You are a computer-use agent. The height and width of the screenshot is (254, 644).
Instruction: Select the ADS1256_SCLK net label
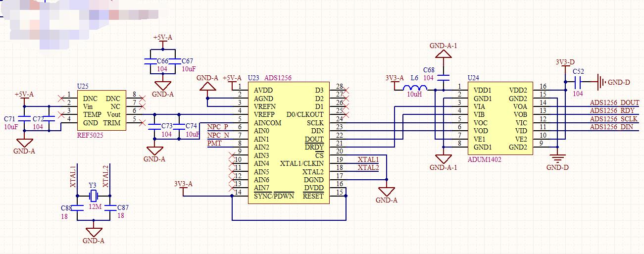614,119
